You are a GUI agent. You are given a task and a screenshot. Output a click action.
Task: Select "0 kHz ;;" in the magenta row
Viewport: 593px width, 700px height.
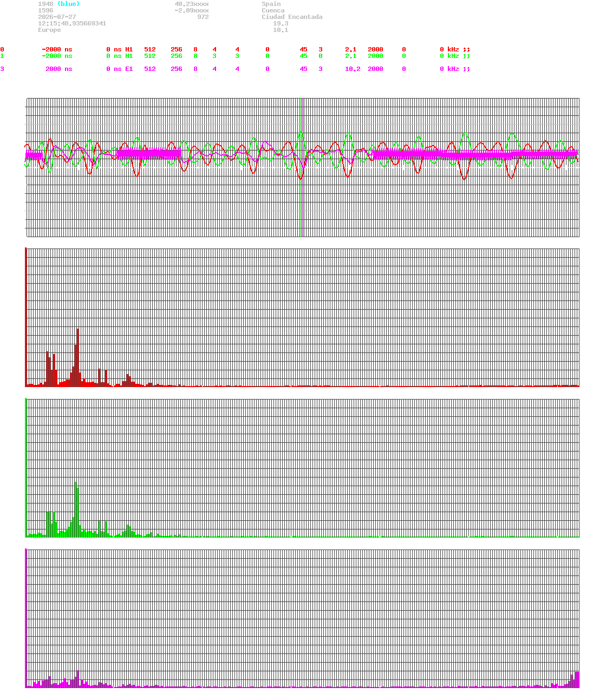[x=455, y=69]
